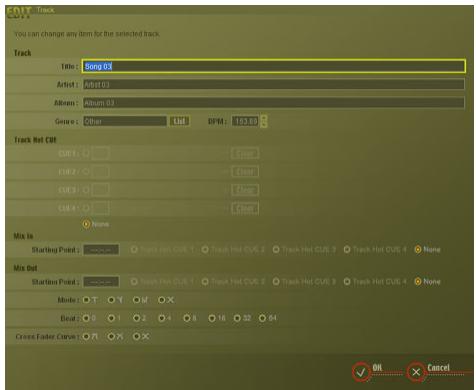
Task: Select the CUE 3 radio button
Action: tap(86, 190)
